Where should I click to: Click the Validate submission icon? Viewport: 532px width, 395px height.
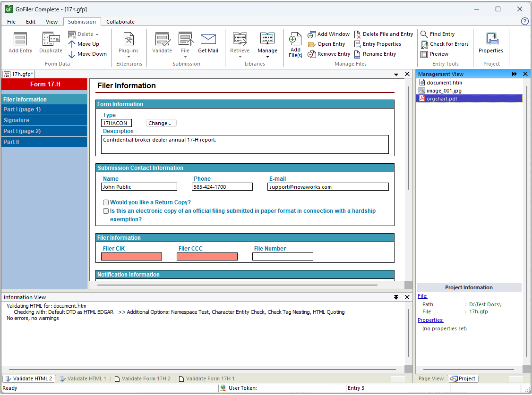point(162,39)
